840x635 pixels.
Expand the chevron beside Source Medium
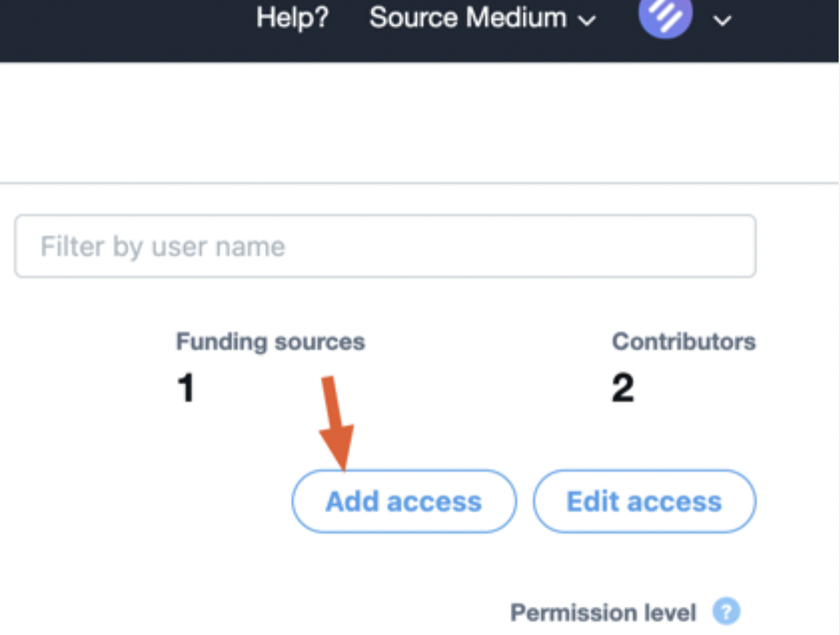(x=586, y=21)
